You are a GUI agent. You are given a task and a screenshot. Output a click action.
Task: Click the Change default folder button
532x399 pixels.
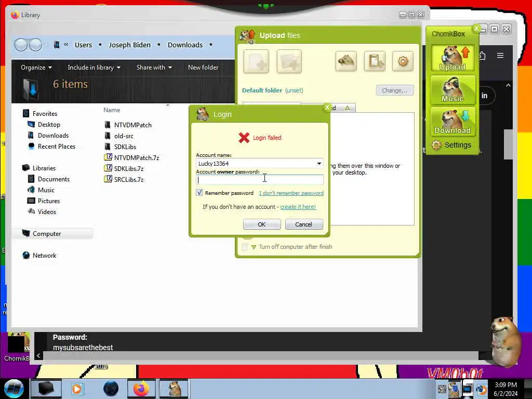pyautogui.click(x=395, y=90)
